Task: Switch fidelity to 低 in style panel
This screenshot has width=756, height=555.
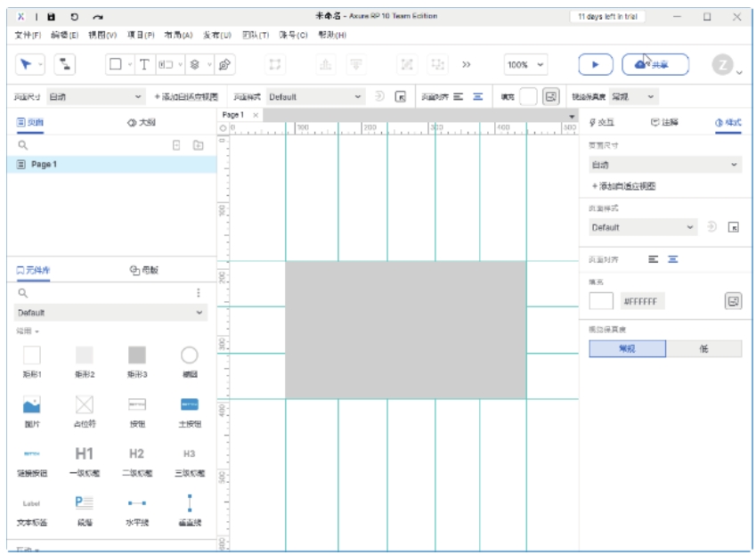Action: point(703,348)
